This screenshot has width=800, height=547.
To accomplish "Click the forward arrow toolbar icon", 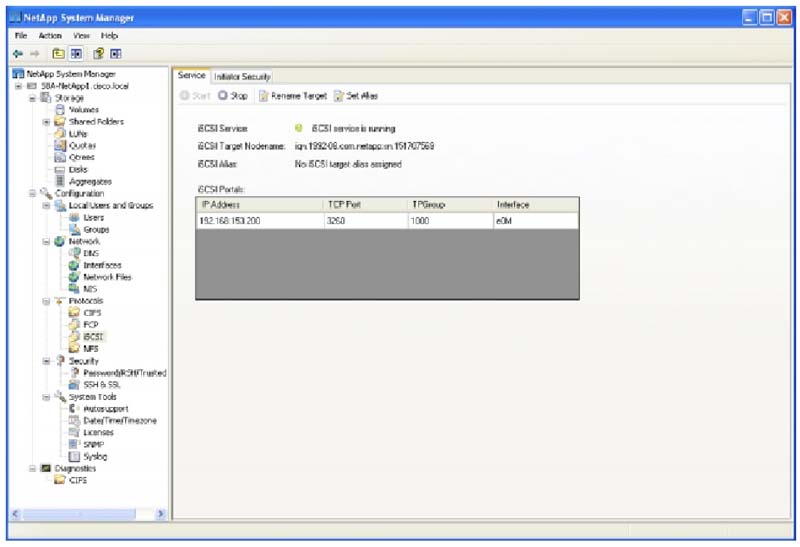I will pyautogui.click(x=35, y=54).
